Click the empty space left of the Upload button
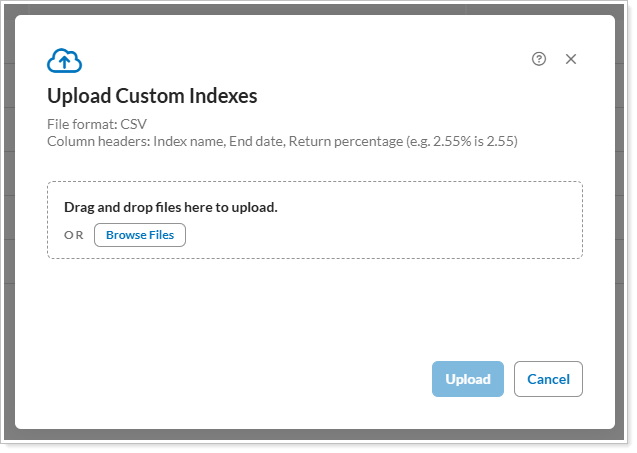Viewport: 637px width, 453px height. pyautogui.click(x=250, y=379)
